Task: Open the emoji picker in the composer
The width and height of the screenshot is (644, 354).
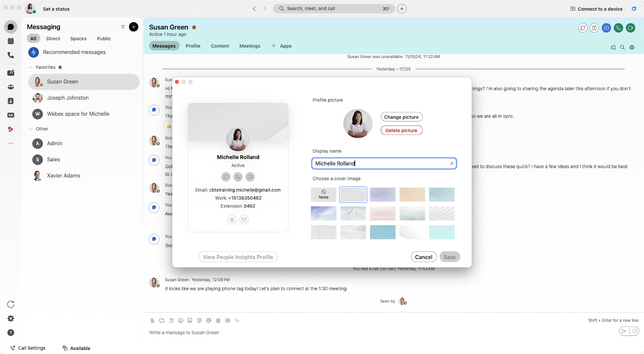Action: [x=181, y=321]
